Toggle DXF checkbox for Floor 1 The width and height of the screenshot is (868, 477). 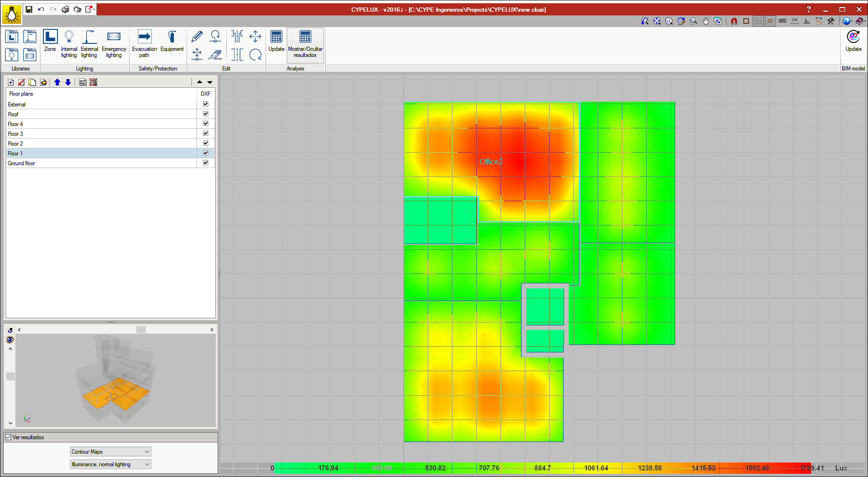(205, 153)
